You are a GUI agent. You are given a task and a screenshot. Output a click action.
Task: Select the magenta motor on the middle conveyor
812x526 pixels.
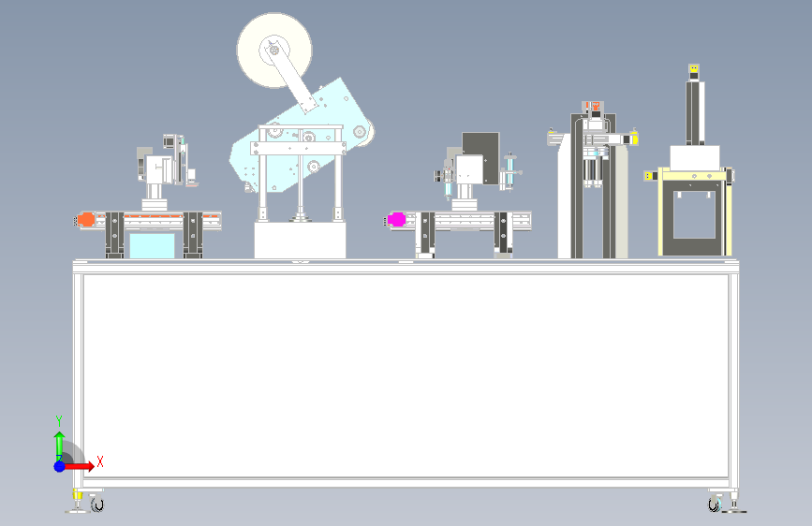(396, 220)
